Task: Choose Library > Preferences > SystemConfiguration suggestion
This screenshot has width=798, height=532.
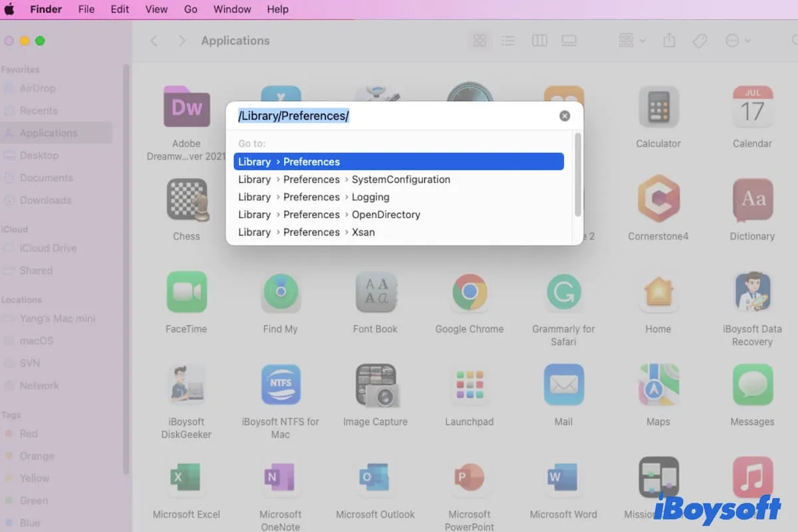Action: tap(398, 180)
